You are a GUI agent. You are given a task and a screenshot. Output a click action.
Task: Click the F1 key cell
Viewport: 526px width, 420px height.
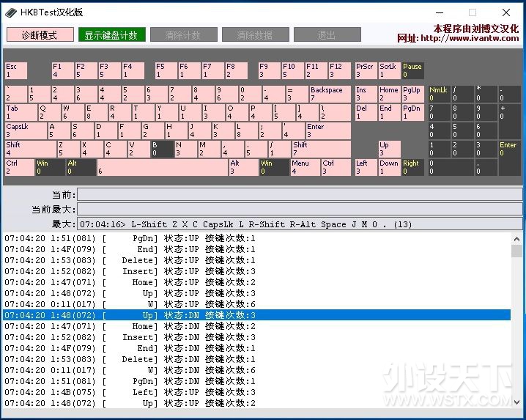click(x=63, y=70)
